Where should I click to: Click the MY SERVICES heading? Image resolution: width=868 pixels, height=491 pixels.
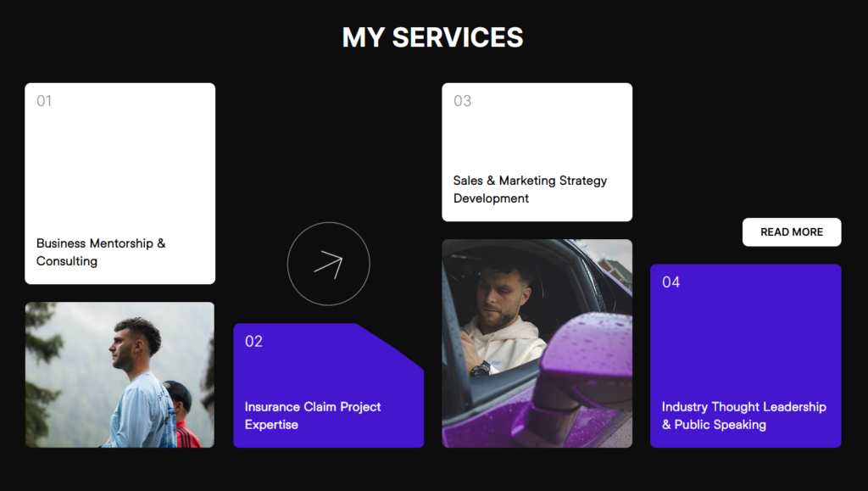pyautogui.click(x=432, y=37)
